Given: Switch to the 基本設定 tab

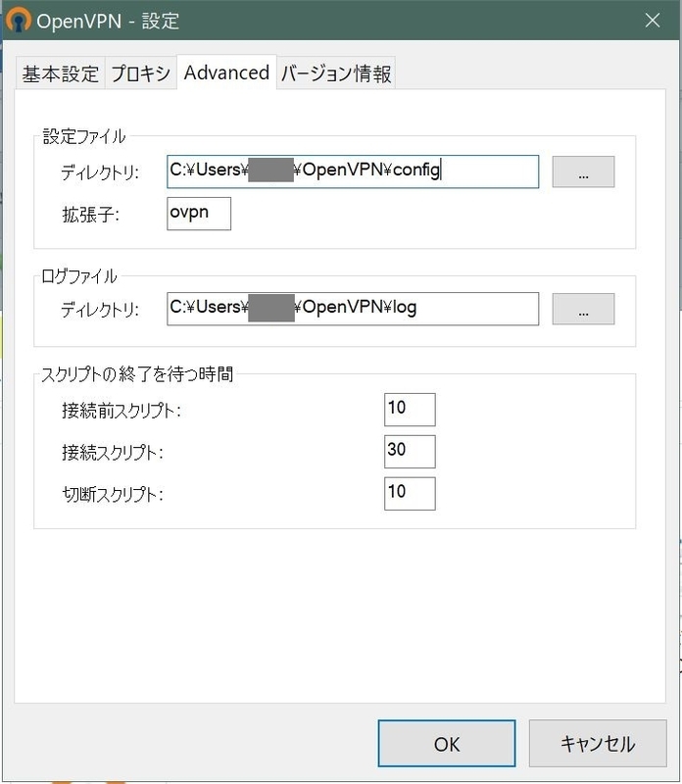Looking at the screenshot, I should click(61, 74).
